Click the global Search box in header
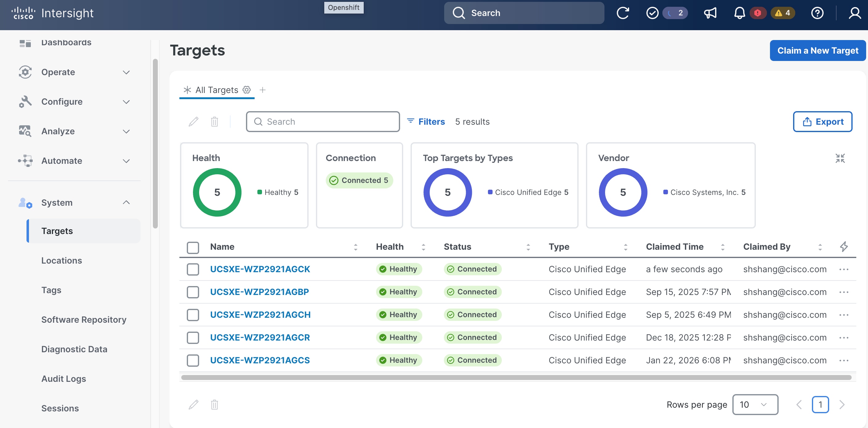The height and width of the screenshot is (428, 868). pyautogui.click(x=524, y=13)
